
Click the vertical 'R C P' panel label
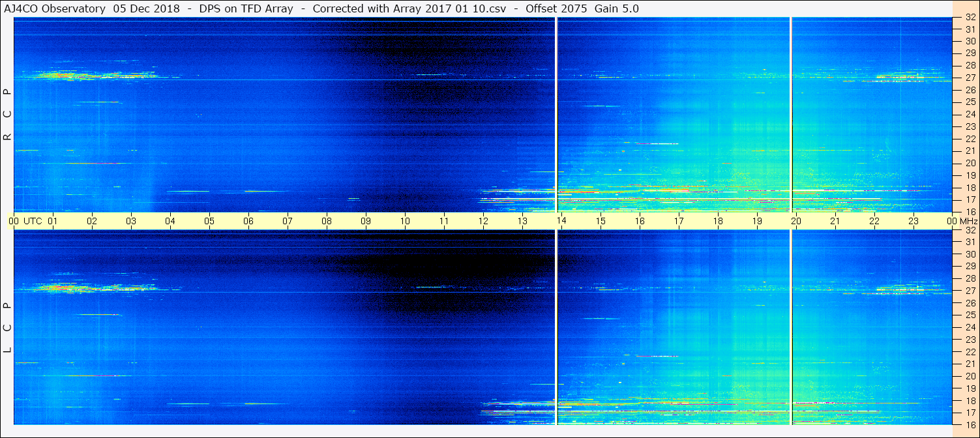pos(8,115)
